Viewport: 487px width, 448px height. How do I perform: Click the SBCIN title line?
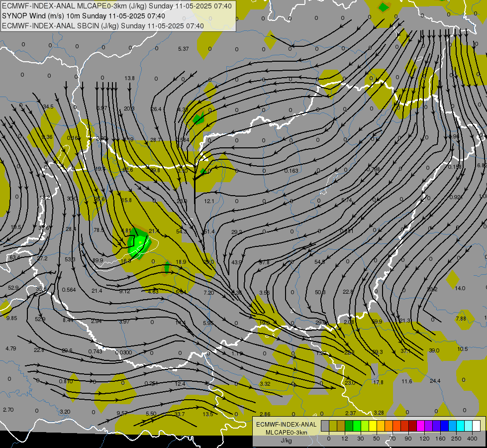(103, 26)
